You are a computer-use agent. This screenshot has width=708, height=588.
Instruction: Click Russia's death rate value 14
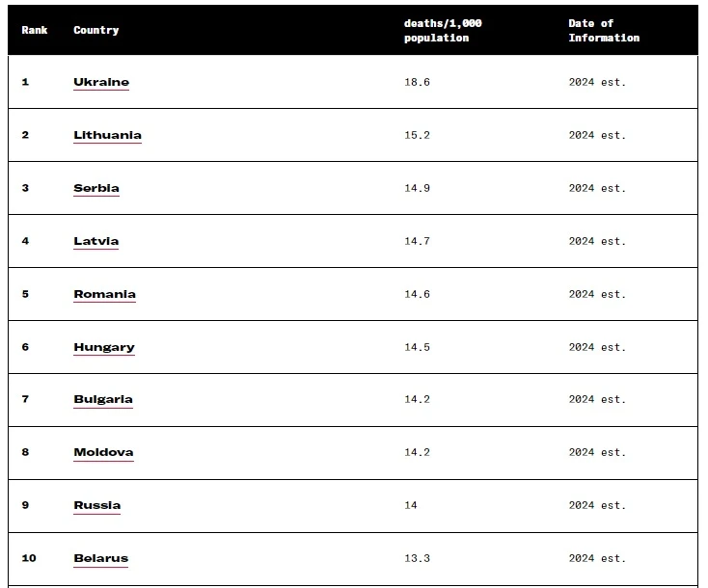(x=411, y=505)
